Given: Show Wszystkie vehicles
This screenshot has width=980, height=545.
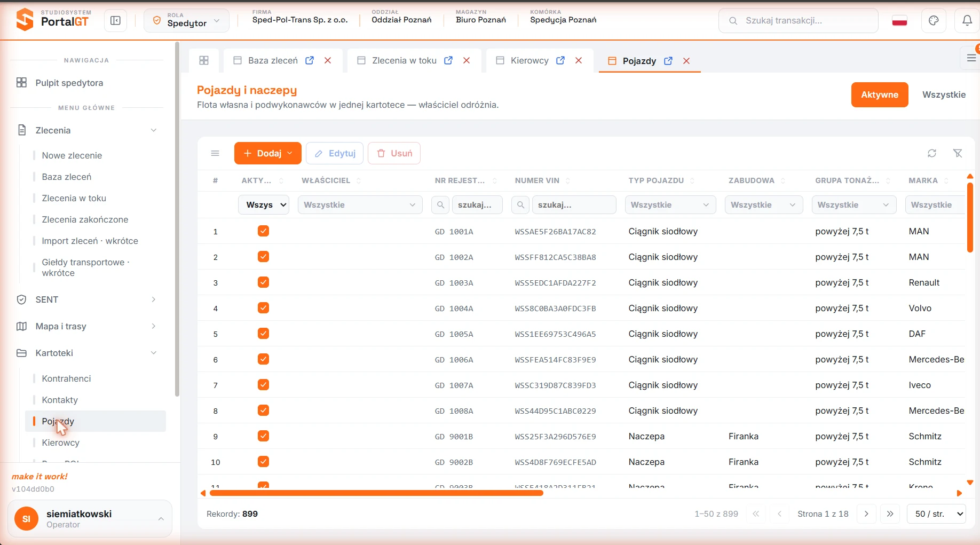Looking at the screenshot, I should point(944,95).
